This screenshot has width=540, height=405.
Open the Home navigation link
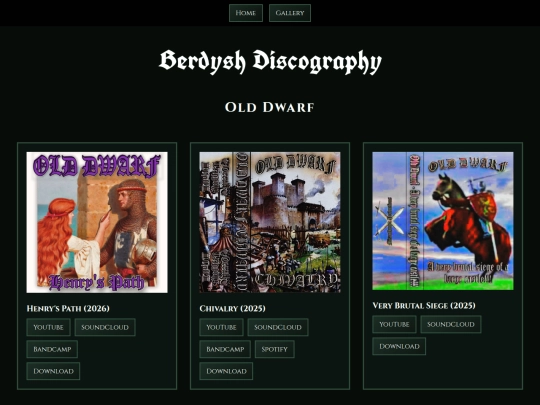pyautogui.click(x=246, y=13)
